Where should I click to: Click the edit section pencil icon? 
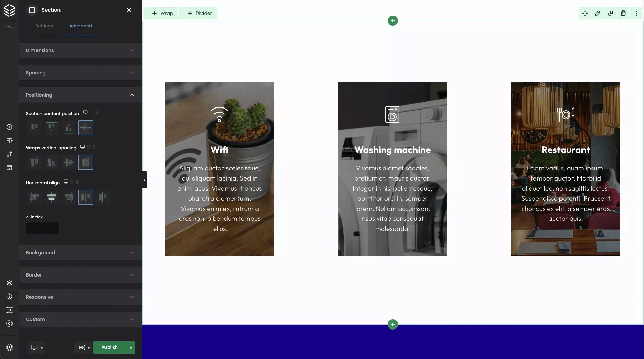[598, 13]
